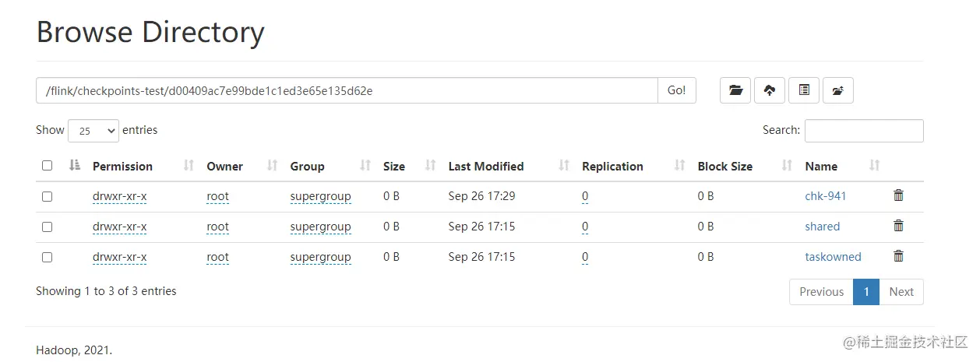The height and width of the screenshot is (362, 980).
Task: Click permission drwxr-xr-x of shared row
Action: point(120,227)
